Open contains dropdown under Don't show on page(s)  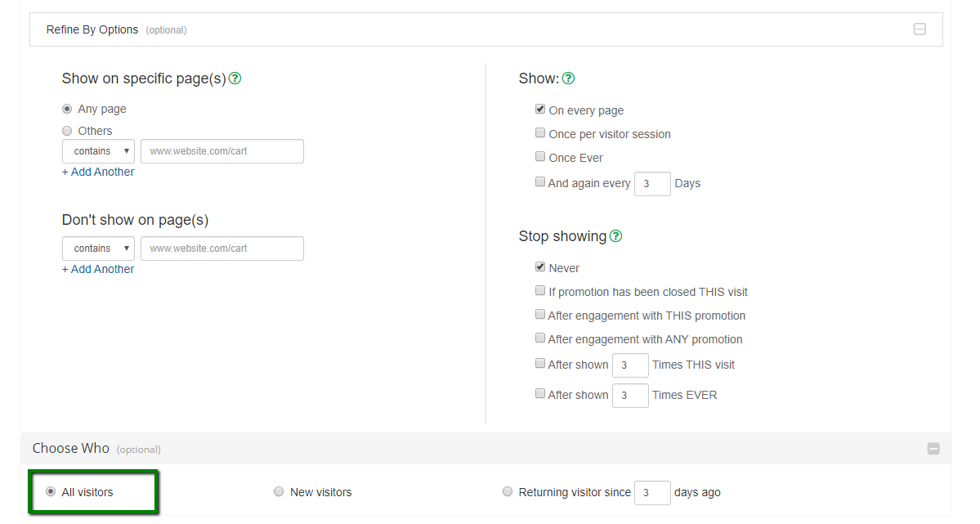coord(99,249)
